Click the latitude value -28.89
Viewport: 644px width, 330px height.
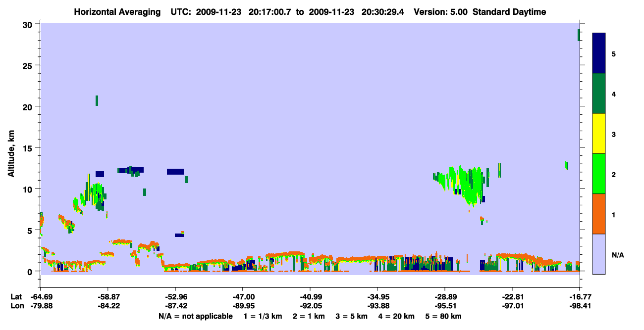pyautogui.click(x=445, y=297)
